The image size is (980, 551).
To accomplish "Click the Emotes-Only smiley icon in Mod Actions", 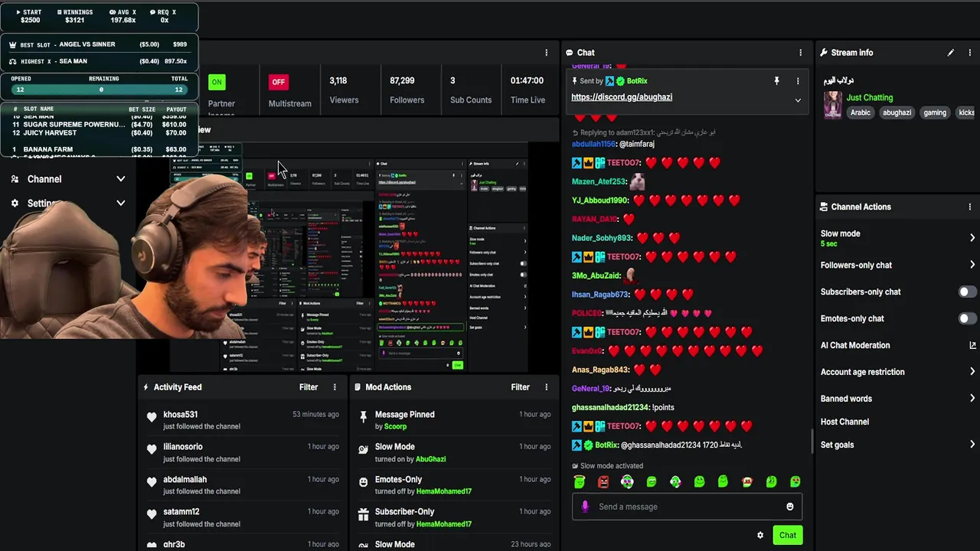I will pos(363,482).
